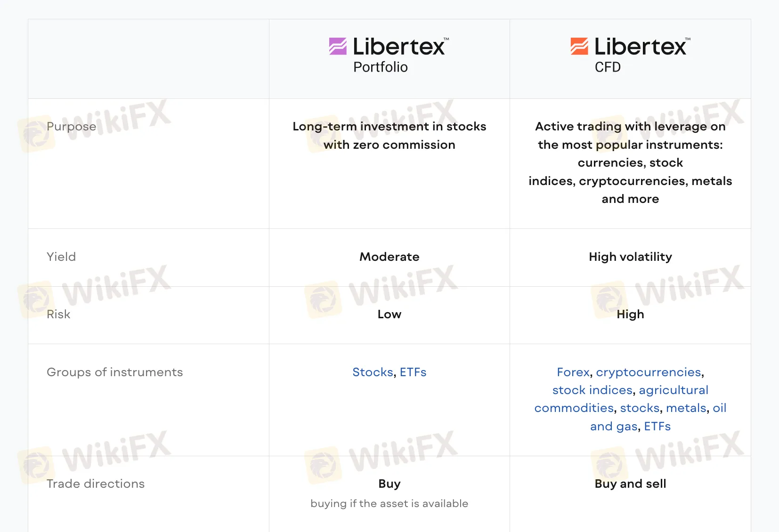Click the stock indices link
Viewport: 779px width, 532px height.
coord(592,390)
